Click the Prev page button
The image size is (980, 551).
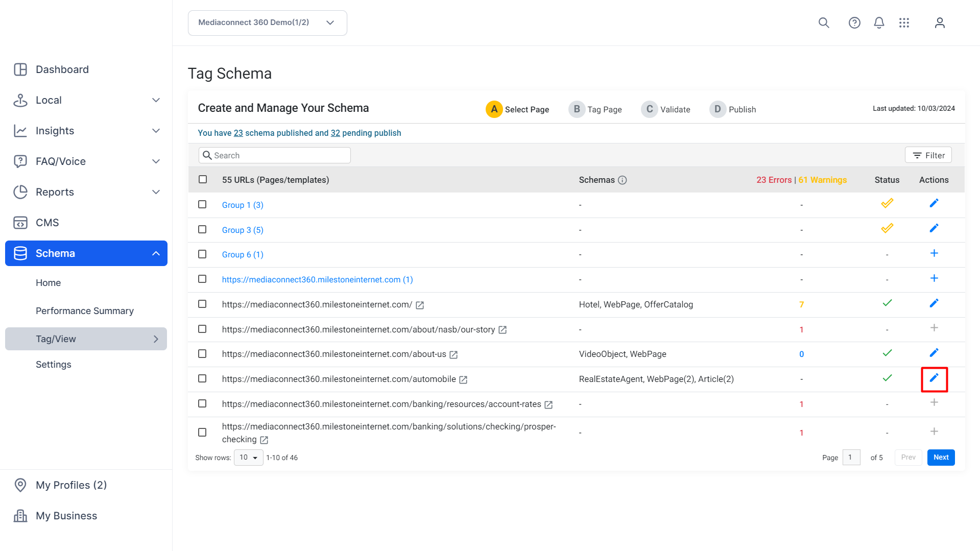(x=909, y=458)
